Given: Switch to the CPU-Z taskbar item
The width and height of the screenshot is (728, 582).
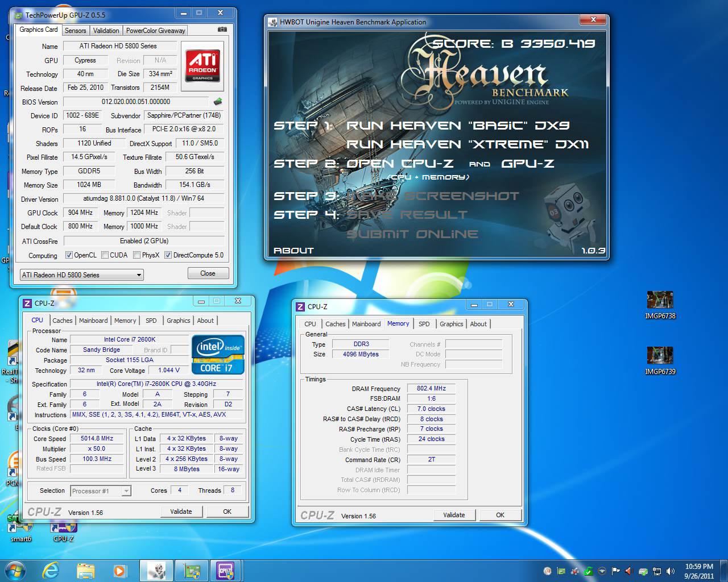Looking at the screenshot, I should [226, 570].
